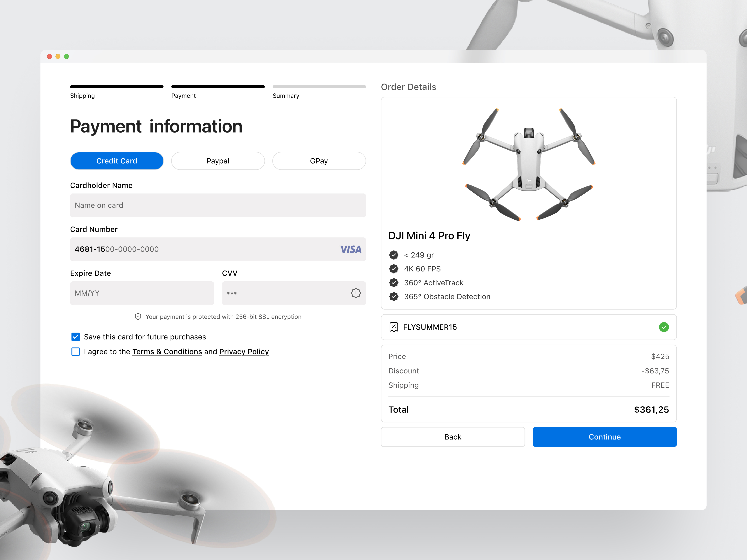The image size is (747, 560).
Task: Click the green coupon applied checkmark
Action: (x=664, y=327)
